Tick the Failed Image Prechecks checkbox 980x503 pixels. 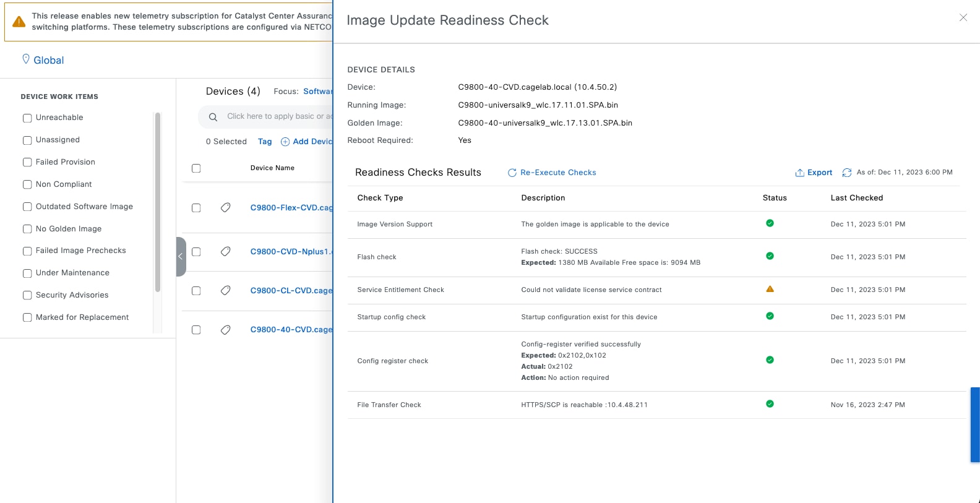[27, 251]
